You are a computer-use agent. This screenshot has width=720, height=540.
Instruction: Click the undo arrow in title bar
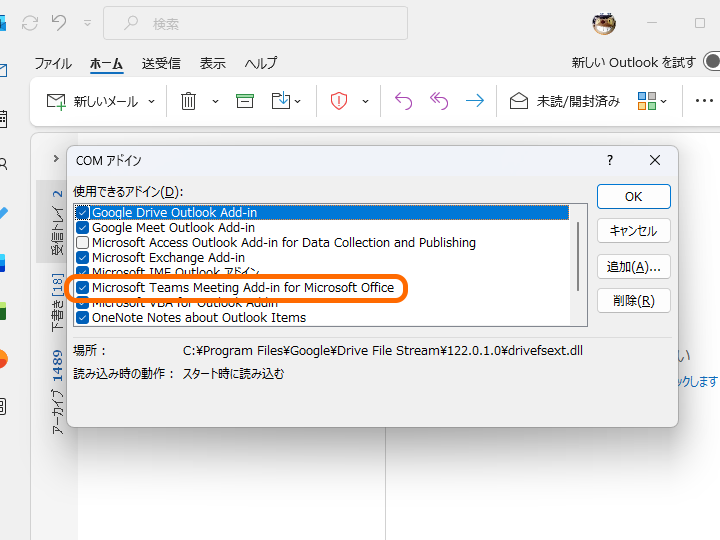(x=59, y=22)
